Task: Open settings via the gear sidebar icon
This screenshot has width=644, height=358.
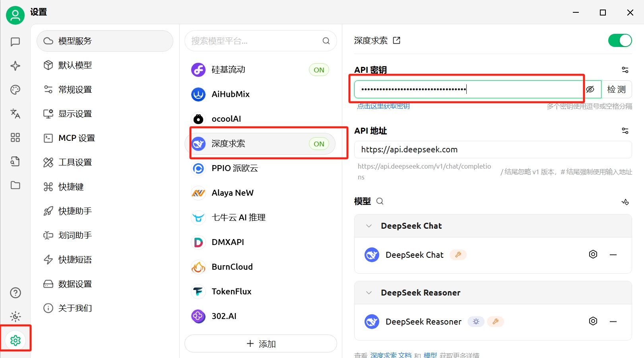Action: coord(15,340)
